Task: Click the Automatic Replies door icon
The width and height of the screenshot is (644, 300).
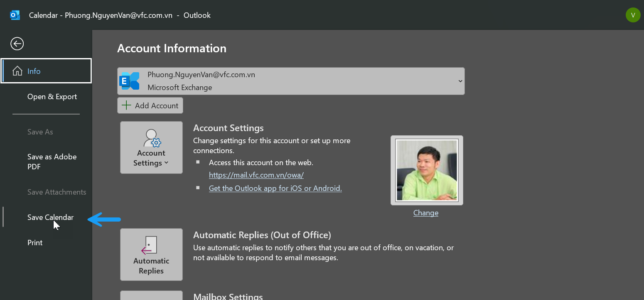Action: (x=150, y=245)
